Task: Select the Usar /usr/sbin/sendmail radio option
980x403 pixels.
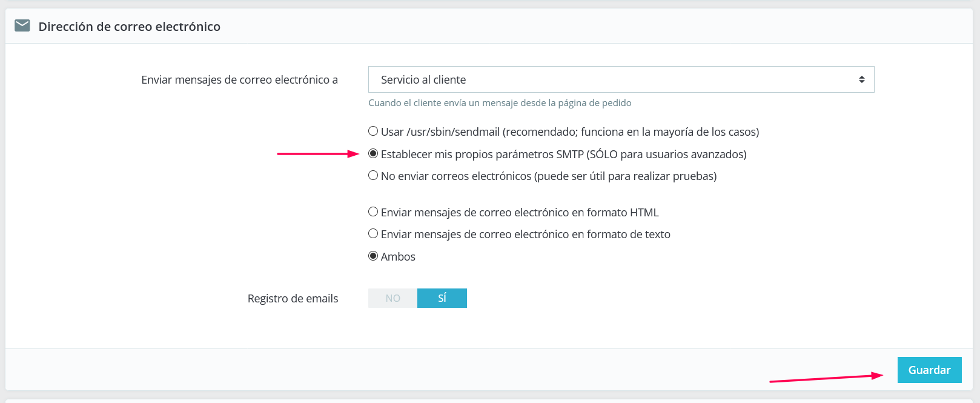Action: pyautogui.click(x=373, y=131)
